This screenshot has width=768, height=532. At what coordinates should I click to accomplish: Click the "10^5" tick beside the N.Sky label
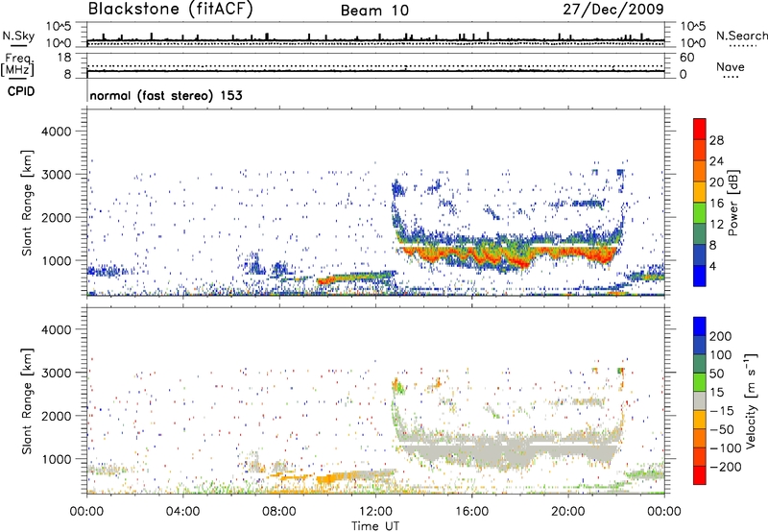tap(59, 27)
